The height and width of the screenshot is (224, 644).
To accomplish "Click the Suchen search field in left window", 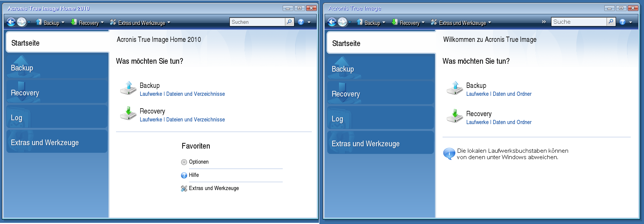I will point(257,22).
